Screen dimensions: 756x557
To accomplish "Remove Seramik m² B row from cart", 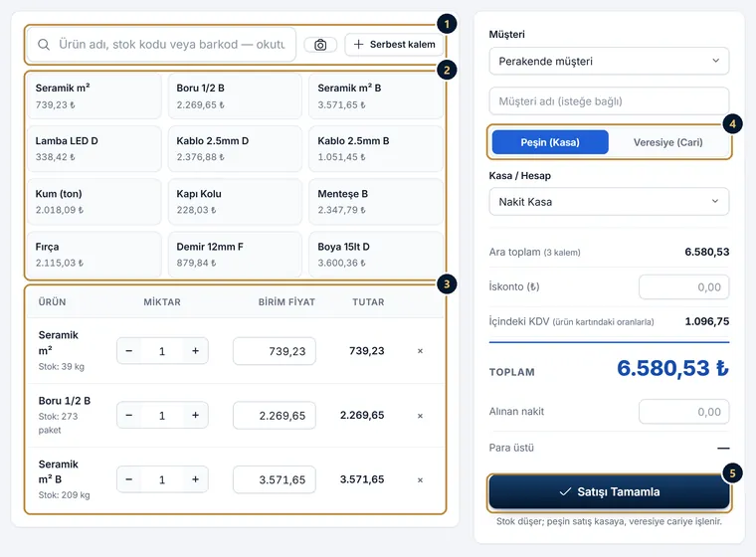I will click(420, 480).
